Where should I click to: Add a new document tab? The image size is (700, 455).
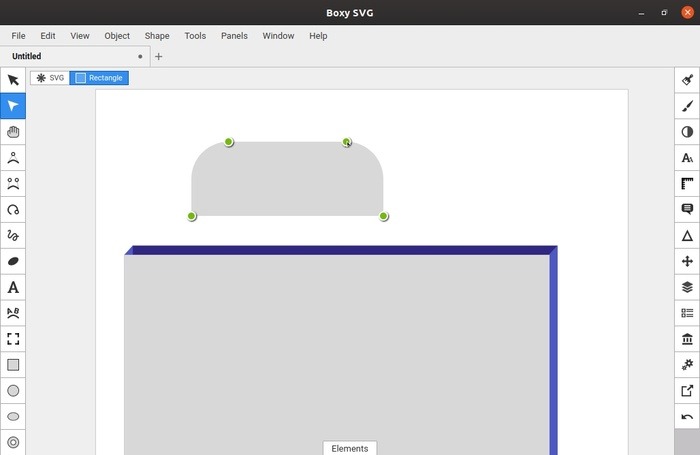coord(158,56)
